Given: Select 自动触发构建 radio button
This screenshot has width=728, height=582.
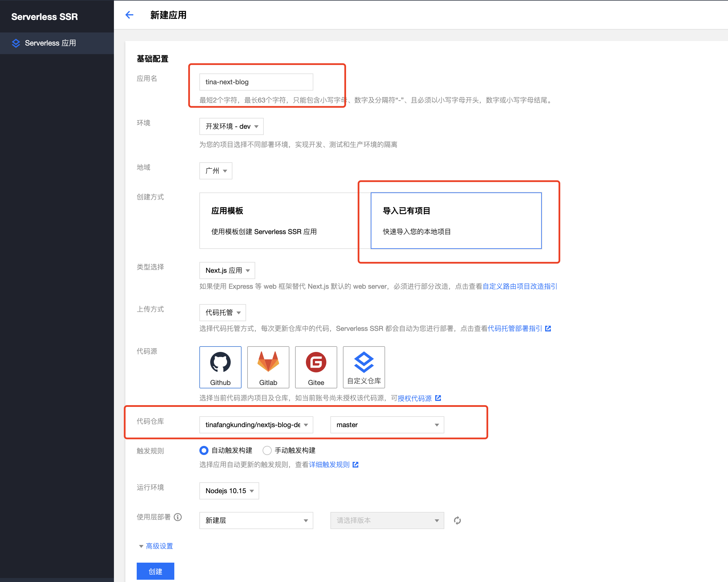Looking at the screenshot, I should (204, 450).
